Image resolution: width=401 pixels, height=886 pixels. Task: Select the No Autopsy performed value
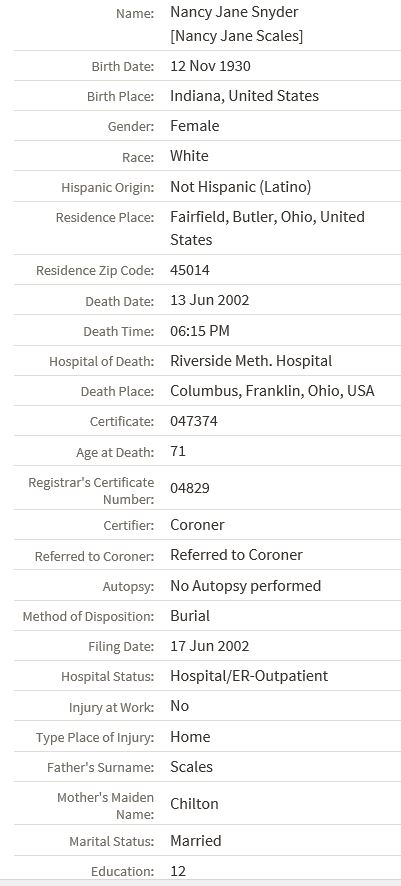click(246, 585)
